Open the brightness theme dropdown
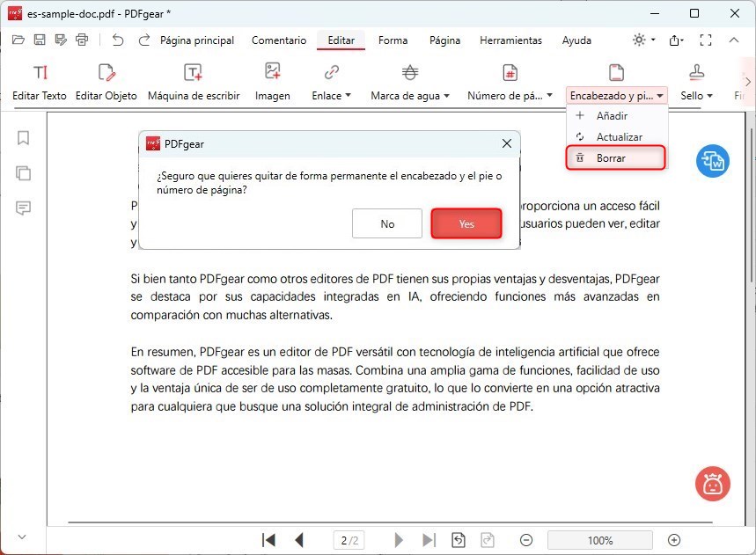The image size is (756, 555). coord(643,40)
